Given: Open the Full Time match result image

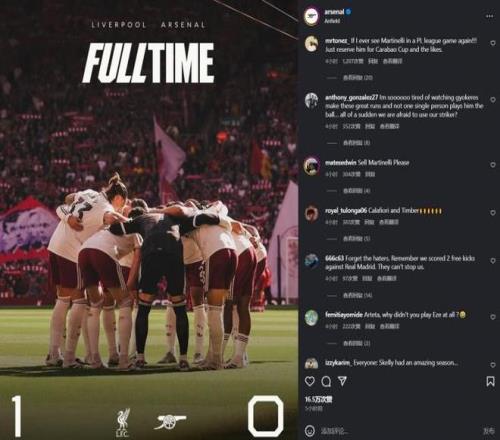Looking at the screenshot, I should pyautogui.click(x=149, y=220).
